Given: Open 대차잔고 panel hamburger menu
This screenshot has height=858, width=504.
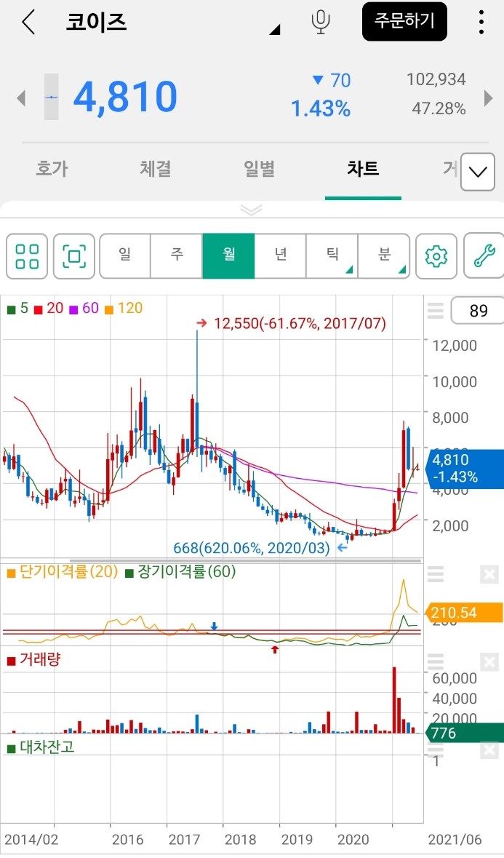Looking at the screenshot, I should coord(435,750).
